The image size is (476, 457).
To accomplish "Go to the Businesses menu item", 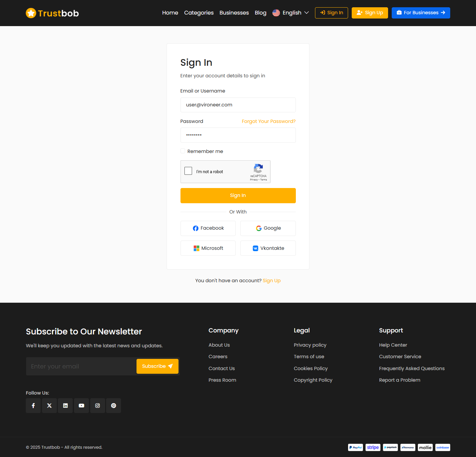I will (x=234, y=13).
